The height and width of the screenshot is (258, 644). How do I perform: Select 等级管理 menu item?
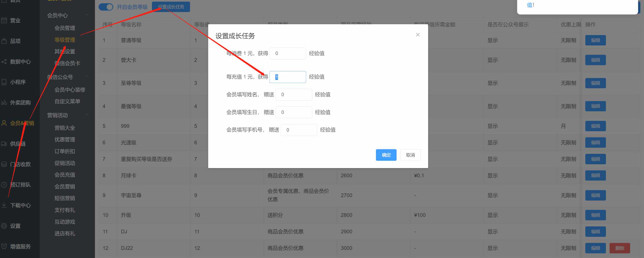pyautogui.click(x=65, y=40)
